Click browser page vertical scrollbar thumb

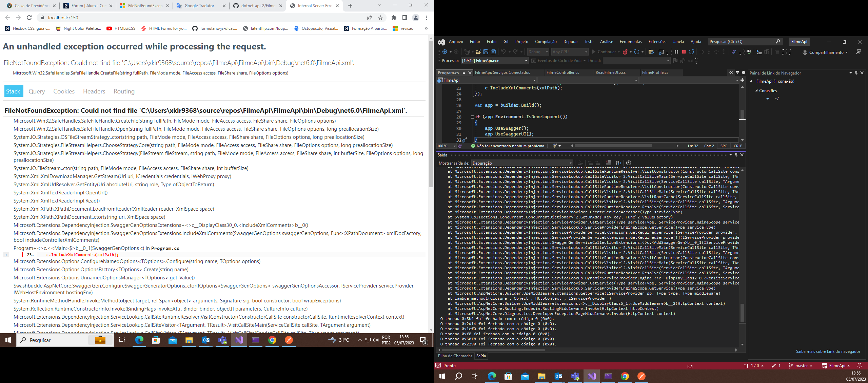pyautogui.click(x=431, y=114)
